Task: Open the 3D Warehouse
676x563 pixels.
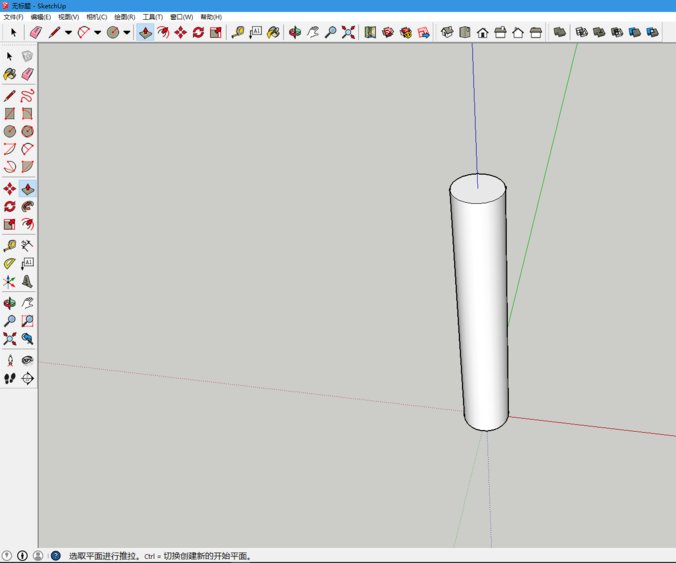Action: (x=388, y=32)
